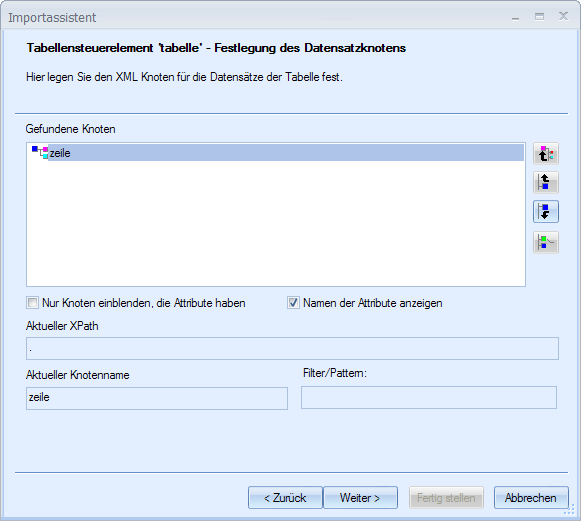Click the colored tree icon beside zeile
This screenshot has height=521, width=581.
click(x=40, y=152)
